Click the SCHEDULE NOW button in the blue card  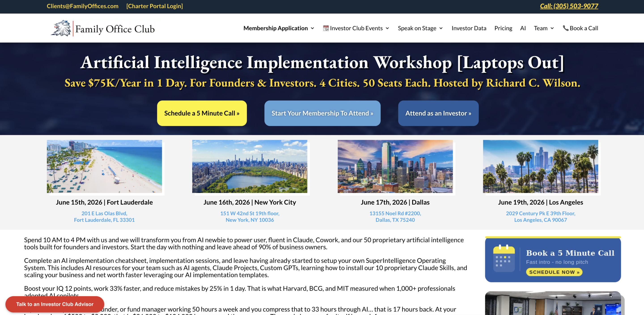[x=554, y=272]
